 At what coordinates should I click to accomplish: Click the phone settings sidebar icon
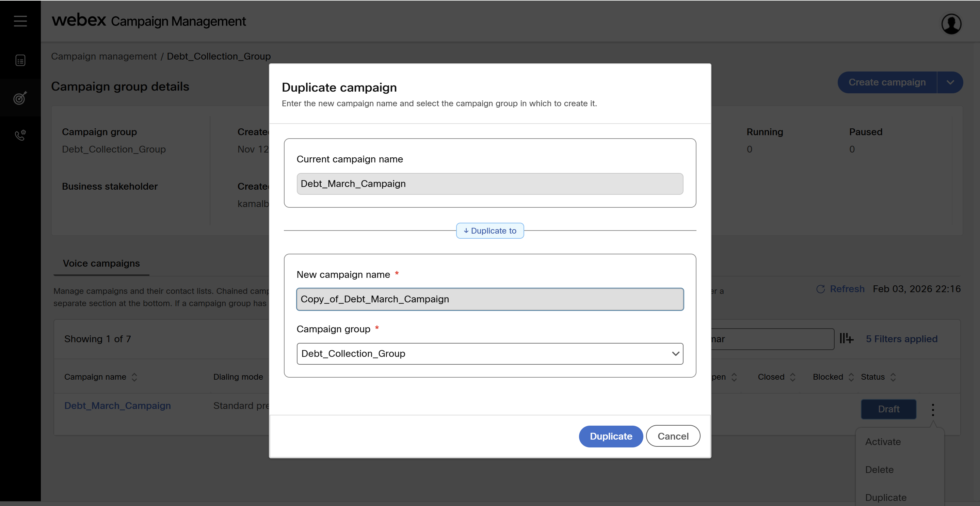(20, 135)
